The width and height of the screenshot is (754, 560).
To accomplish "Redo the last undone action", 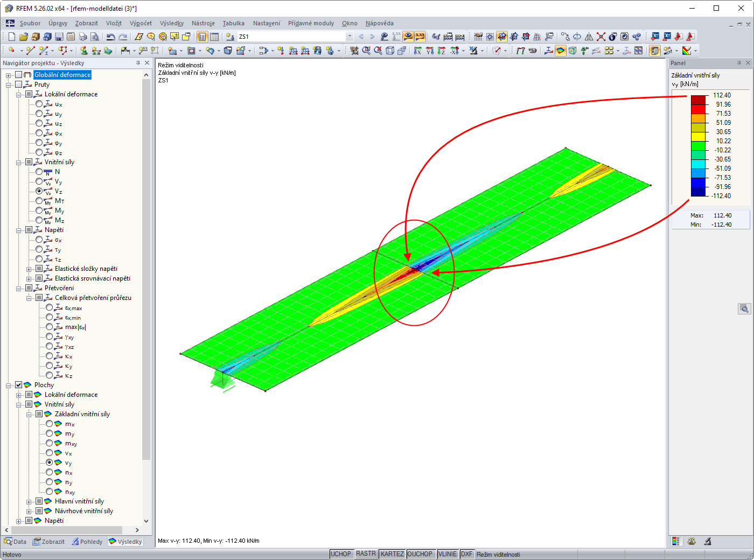I will tap(123, 37).
